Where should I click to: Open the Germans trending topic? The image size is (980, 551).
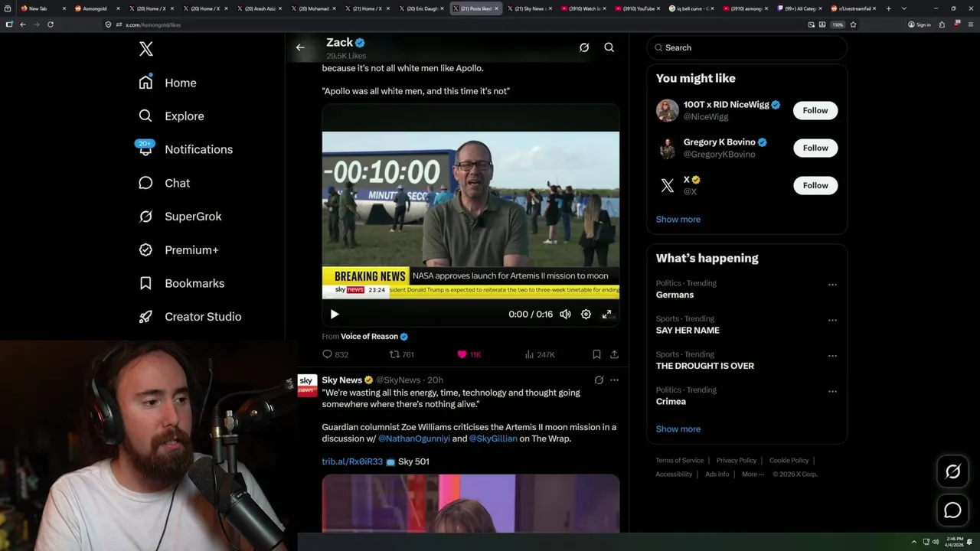tap(675, 295)
